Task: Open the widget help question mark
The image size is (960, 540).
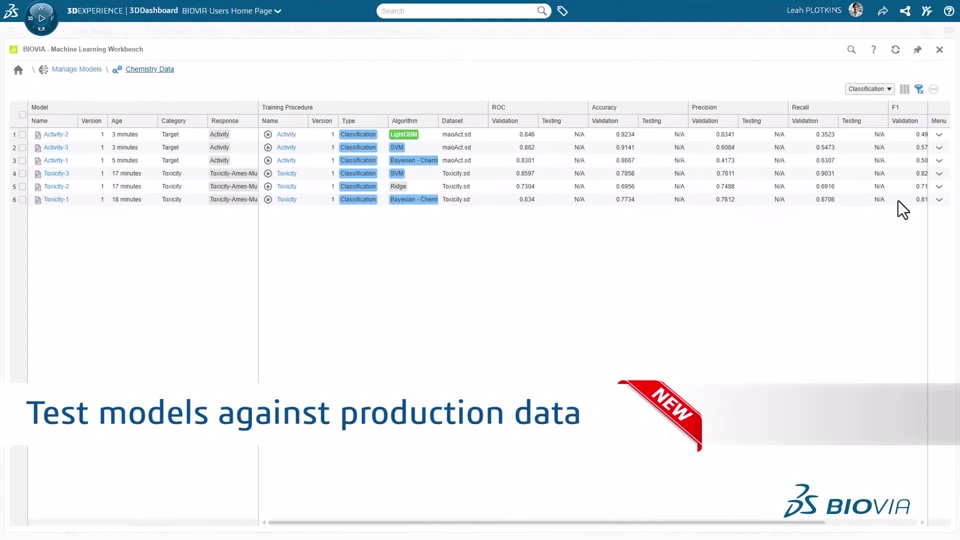Action: coord(873,50)
